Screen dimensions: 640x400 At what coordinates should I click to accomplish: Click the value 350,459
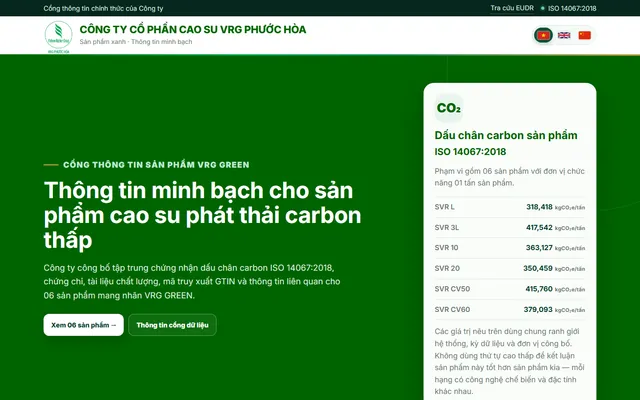pos(538,268)
